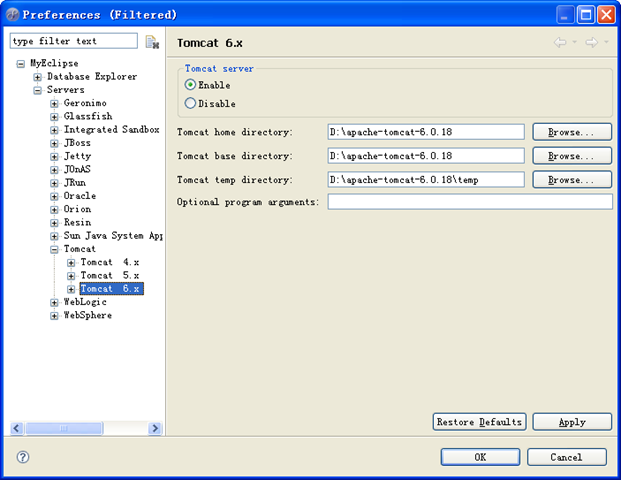This screenshot has height=480, width=621.
Task: Select Tomcat 4.x in the tree
Action: (x=110, y=262)
